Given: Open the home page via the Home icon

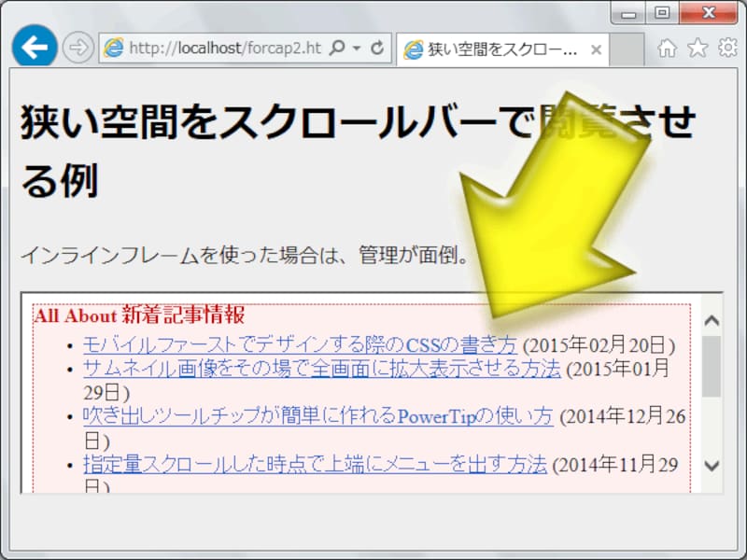Looking at the screenshot, I should pos(669,48).
